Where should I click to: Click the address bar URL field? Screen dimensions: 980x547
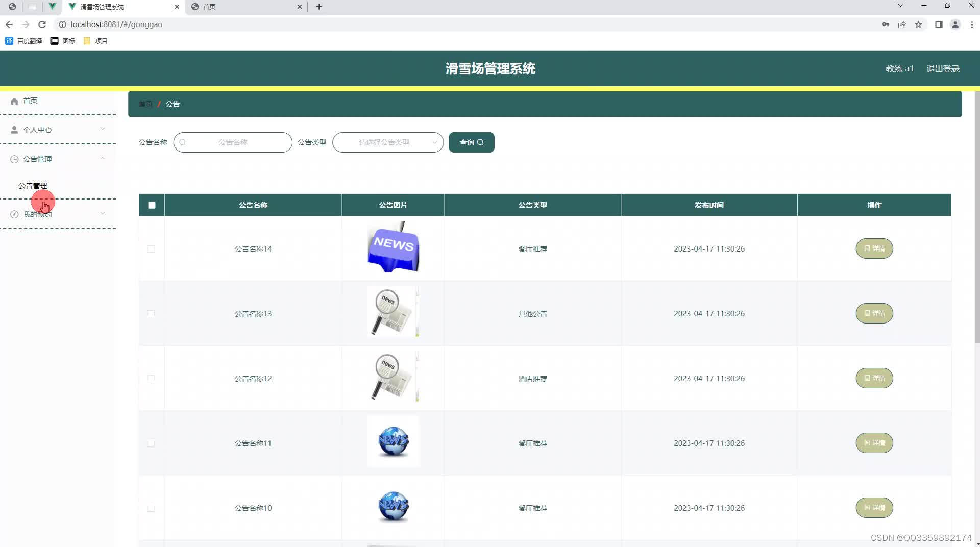pos(116,24)
